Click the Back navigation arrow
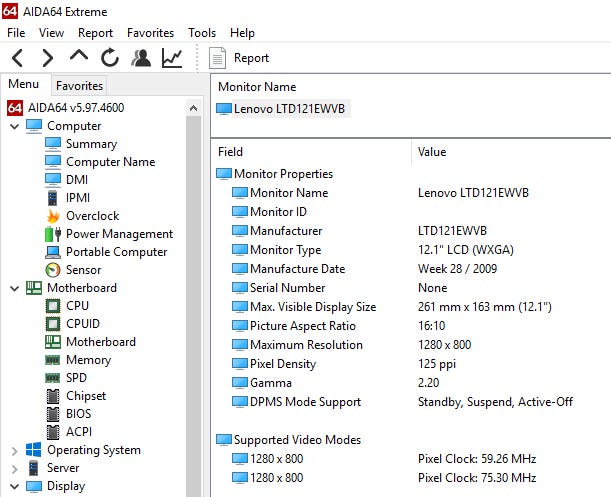 pos(18,58)
